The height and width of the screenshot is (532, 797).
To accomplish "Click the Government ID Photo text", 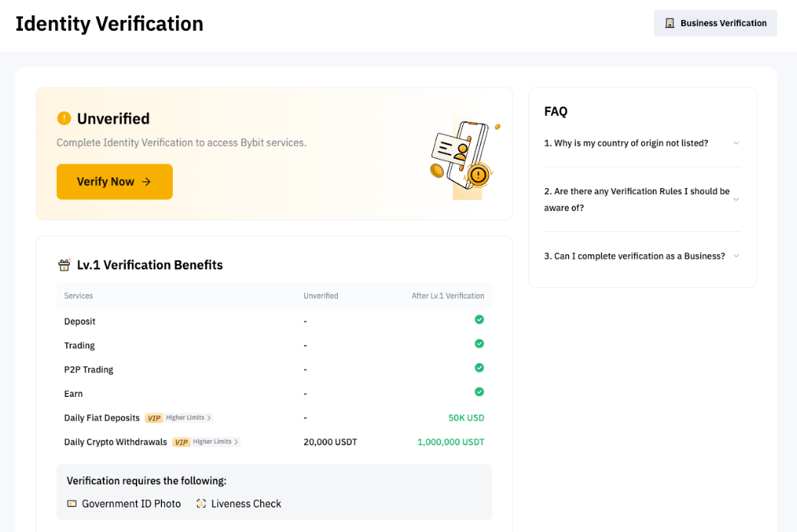I will [x=131, y=504].
